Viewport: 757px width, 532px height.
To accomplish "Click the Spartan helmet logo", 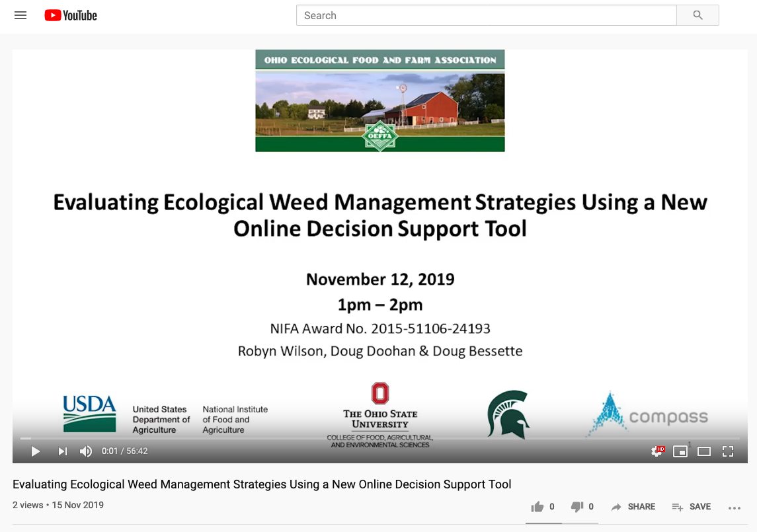I will pyautogui.click(x=508, y=414).
